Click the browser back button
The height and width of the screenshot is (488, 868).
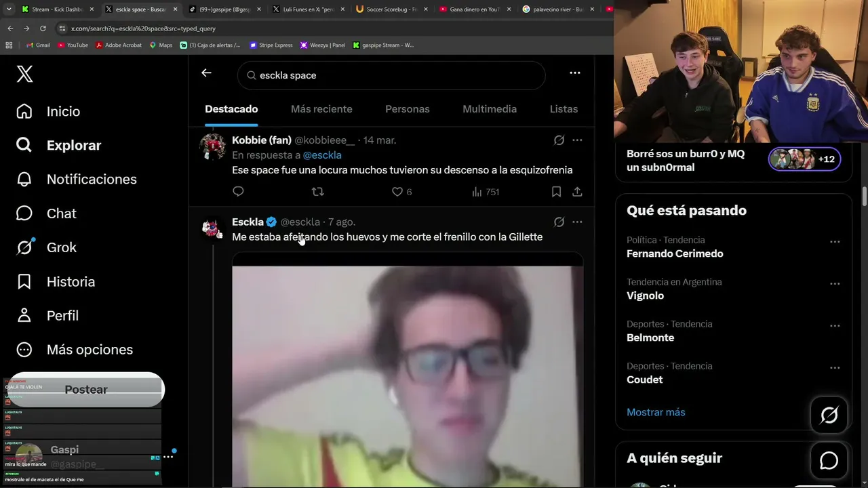pyautogui.click(x=10, y=28)
